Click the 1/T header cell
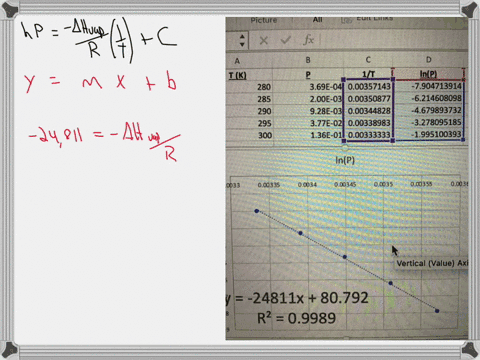This screenshot has height=360, width=480. pyautogui.click(x=368, y=74)
